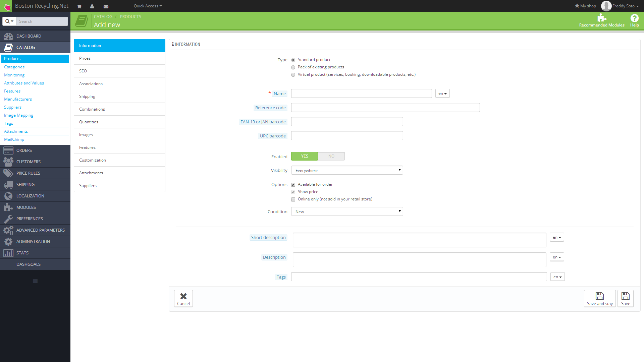Click Save and stay button
This screenshot has width=644, height=362.
pos(599,299)
